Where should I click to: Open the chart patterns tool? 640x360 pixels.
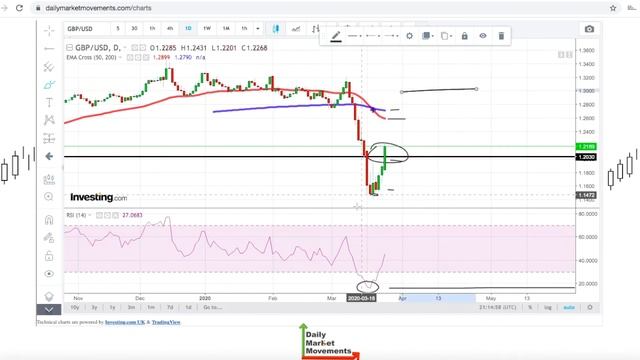tap(49, 120)
